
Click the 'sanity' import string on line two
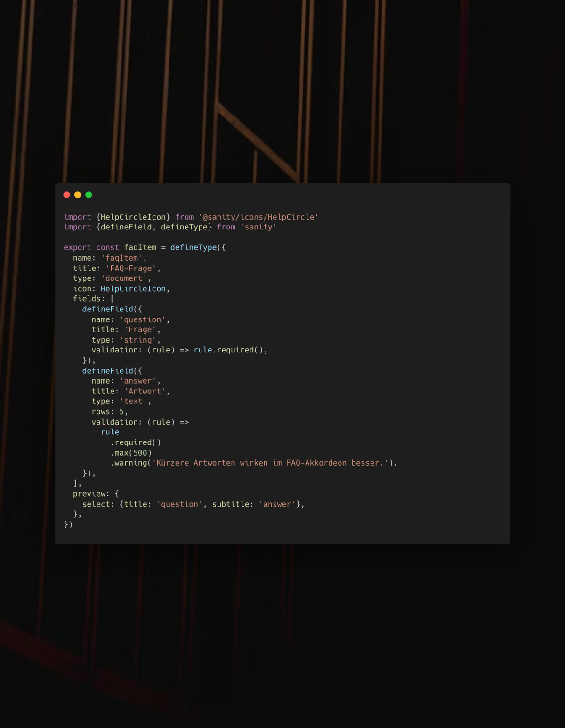coord(258,227)
